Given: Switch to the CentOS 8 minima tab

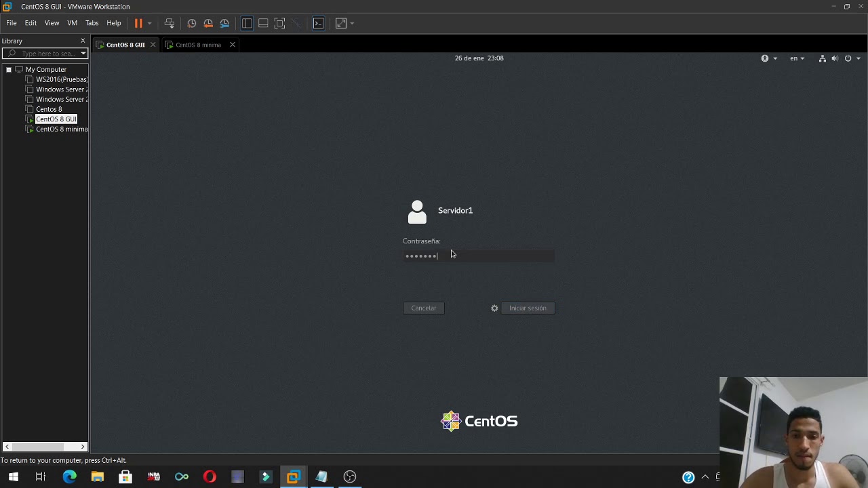Looking at the screenshot, I should pos(198,45).
